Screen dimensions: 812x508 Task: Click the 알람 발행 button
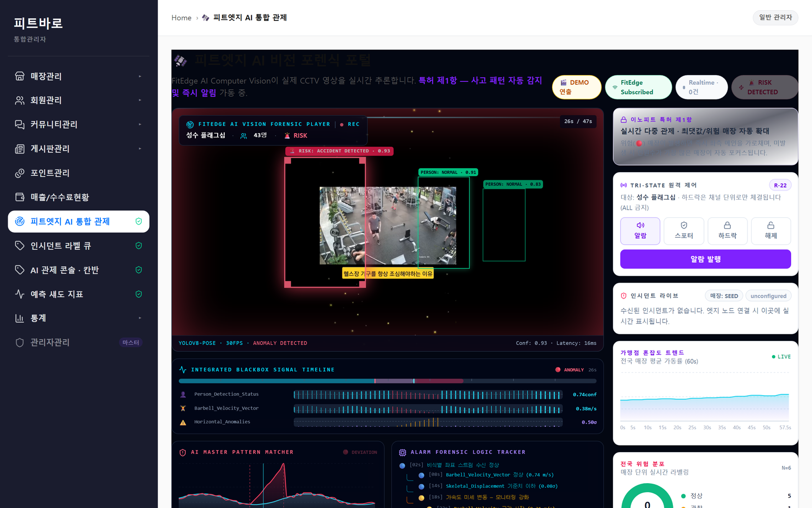(705, 259)
